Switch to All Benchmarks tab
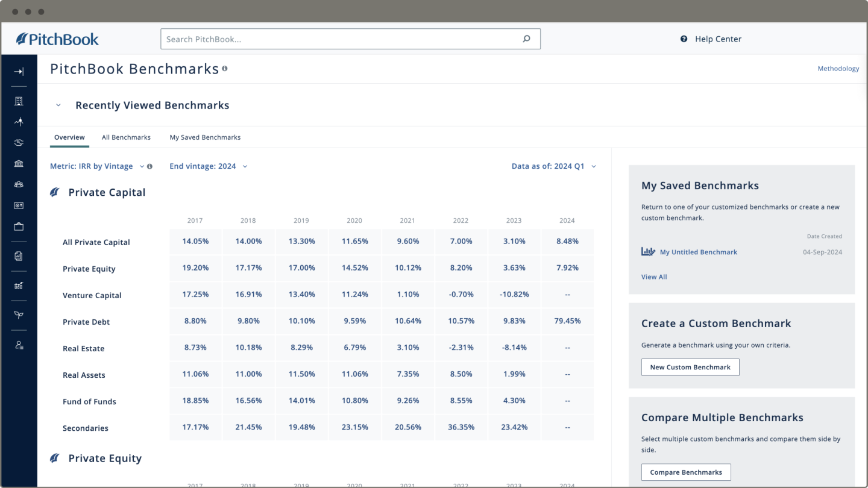 click(x=126, y=137)
